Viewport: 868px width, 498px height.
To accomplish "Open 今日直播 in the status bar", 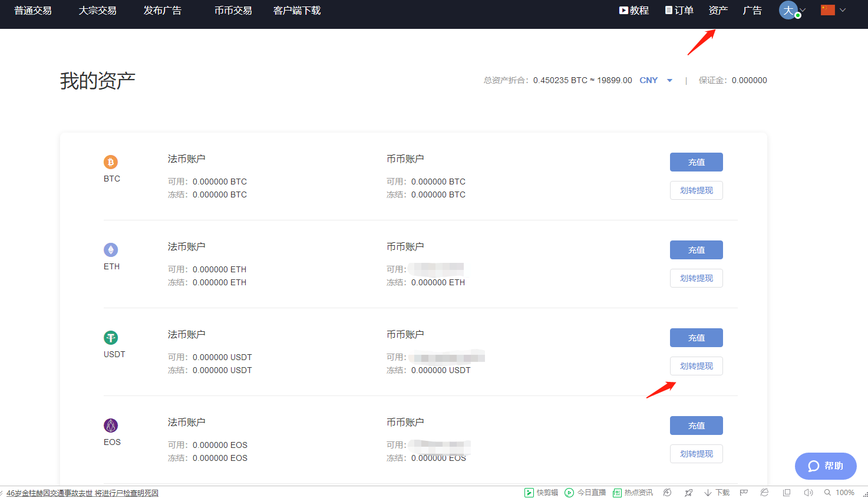I will coord(585,493).
